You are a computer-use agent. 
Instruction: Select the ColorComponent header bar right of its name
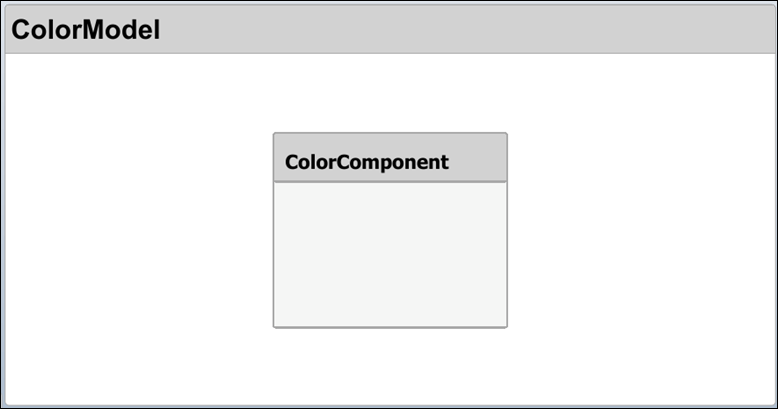coord(480,160)
